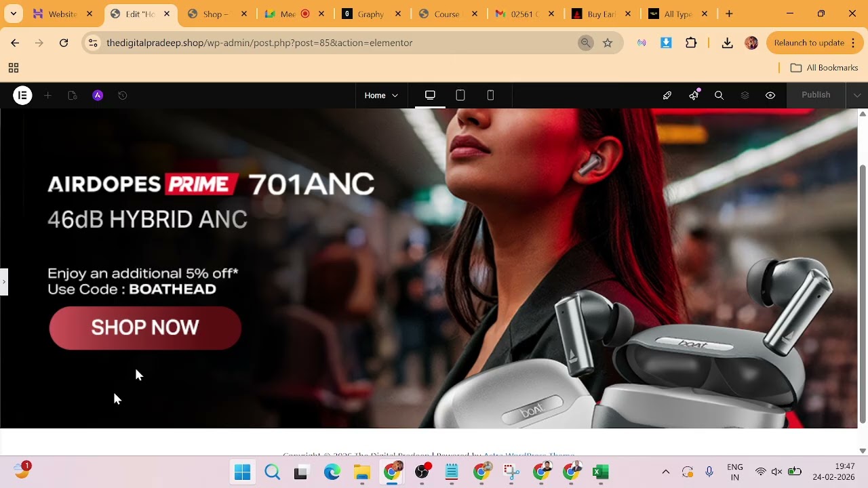Switch to the Website tab
The height and width of the screenshot is (488, 868).
62,14
